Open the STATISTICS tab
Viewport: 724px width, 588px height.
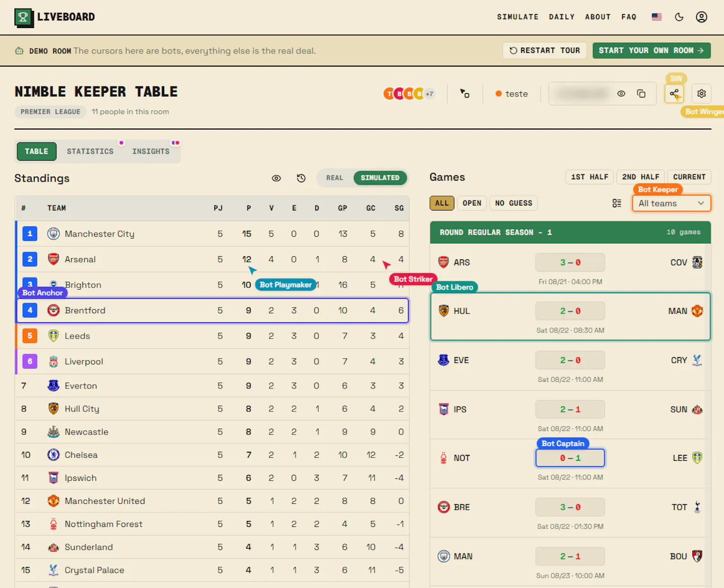90,151
